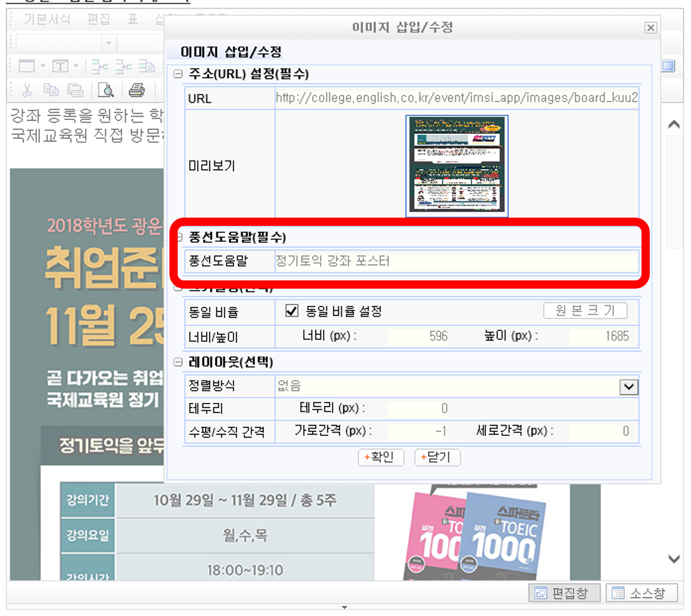This screenshot has height=616, width=691.
Task: Click the URL address input field
Action: [457, 98]
